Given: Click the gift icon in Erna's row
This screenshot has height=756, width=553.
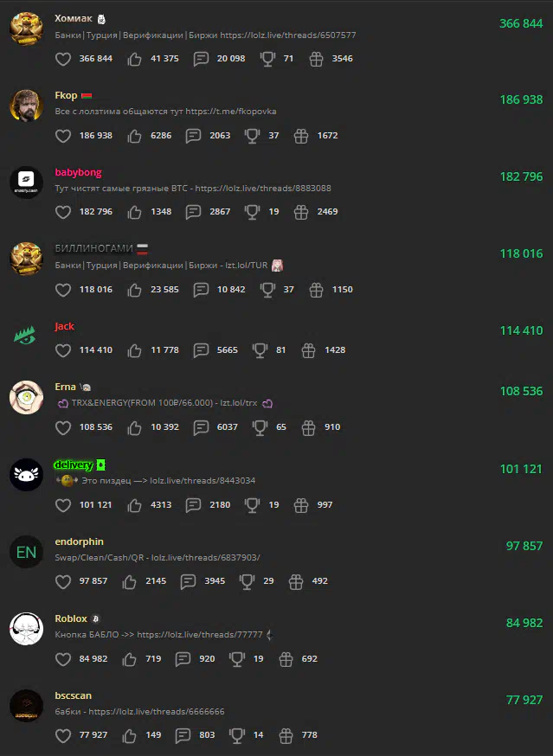Looking at the screenshot, I should 308,427.
